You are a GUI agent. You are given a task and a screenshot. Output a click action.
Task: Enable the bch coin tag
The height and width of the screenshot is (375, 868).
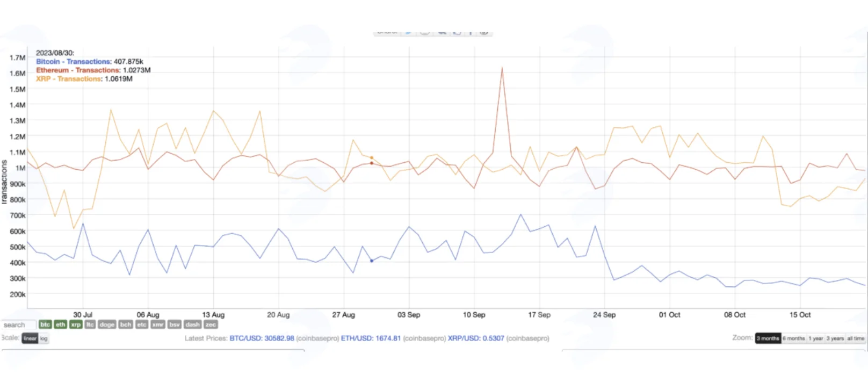coord(126,324)
